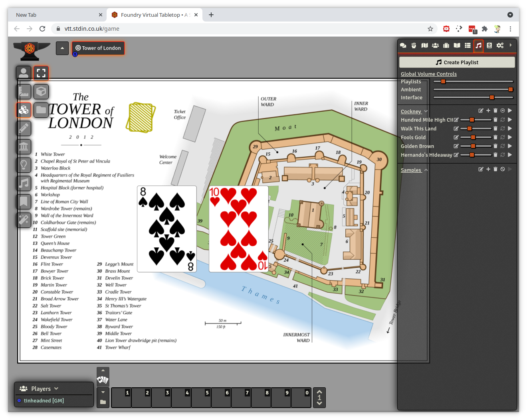Delete the Cockney playlist
Image resolution: width=527 pixels, height=420 pixels.
point(495,111)
